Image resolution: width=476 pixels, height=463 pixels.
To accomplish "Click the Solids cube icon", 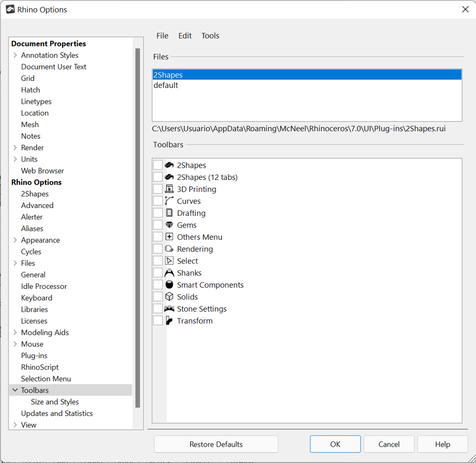I will (x=169, y=297).
